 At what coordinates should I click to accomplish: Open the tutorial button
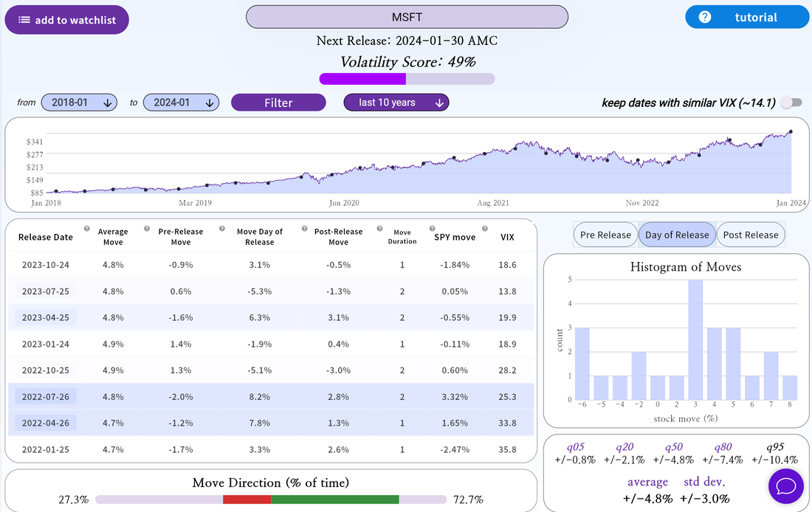747,17
